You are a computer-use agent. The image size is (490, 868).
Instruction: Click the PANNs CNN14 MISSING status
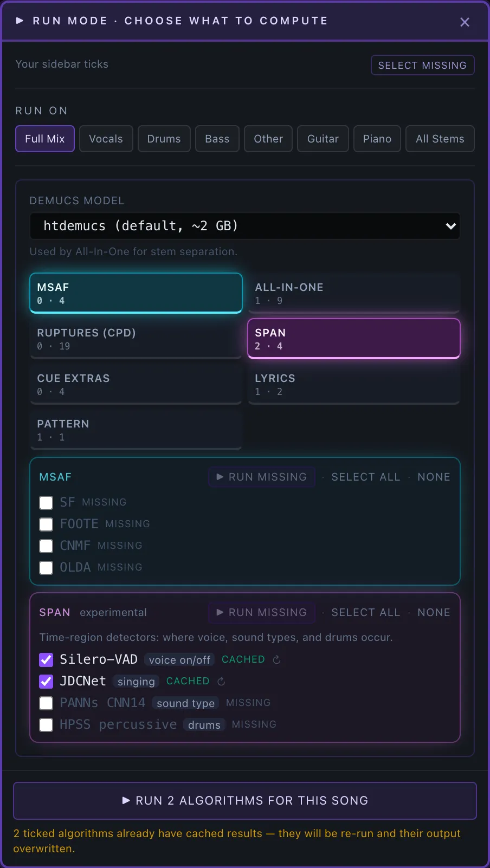[x=248, y=703]
